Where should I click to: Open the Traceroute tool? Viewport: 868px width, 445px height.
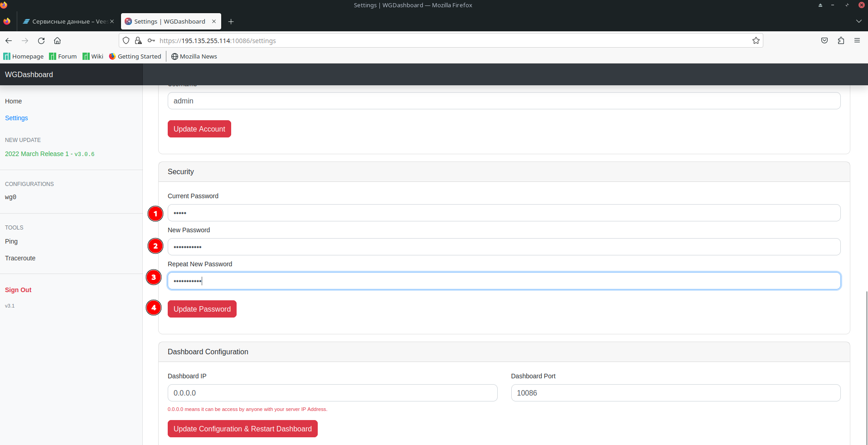click(x=20, y=258)
